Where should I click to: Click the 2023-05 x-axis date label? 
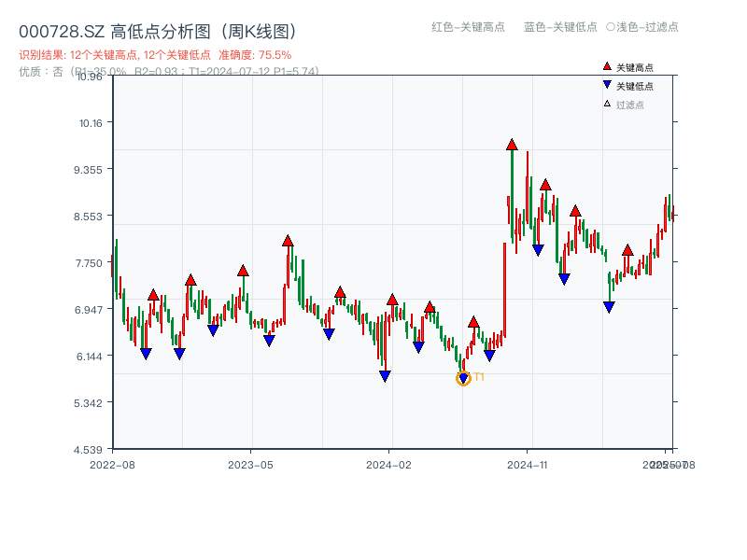tap(250, 465)
